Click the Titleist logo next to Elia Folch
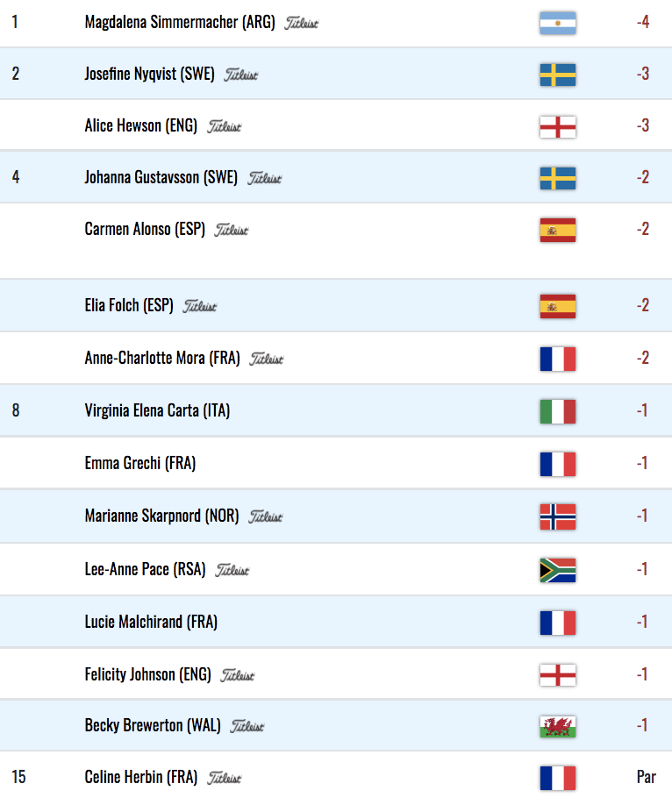Image resolution: width=672 pixels, height=812 pixels. 200,307
